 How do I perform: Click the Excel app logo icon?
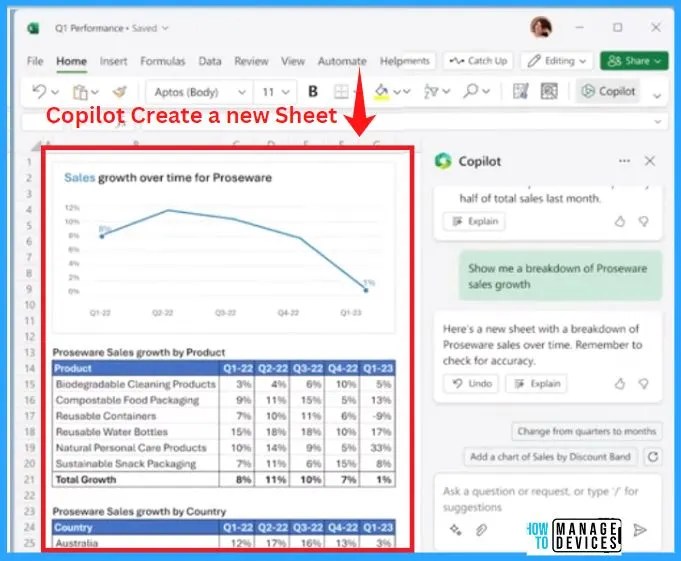pyautogui.click(x=33, y=29)
